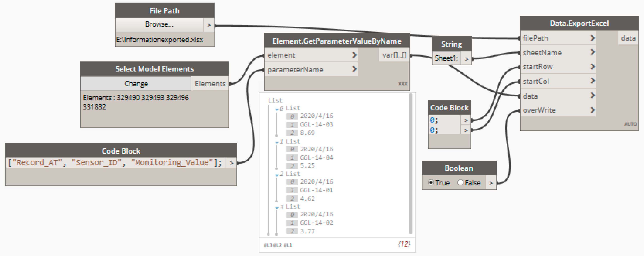
Task: Click the sheetName input port arrow
Action: click(x=592, y=52)
